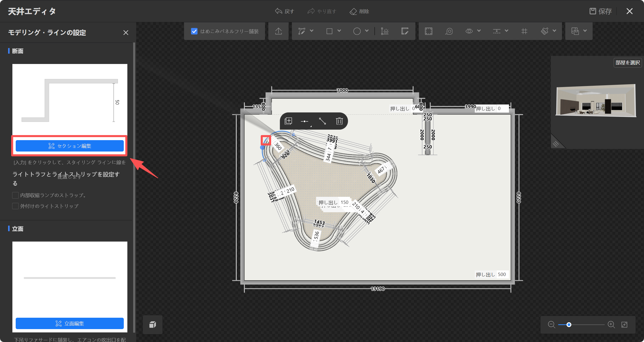This screenshot has width=644, height=342.
Task: Expand the rectangle tool dropdown arrow
Action: (x=339, y=31)
